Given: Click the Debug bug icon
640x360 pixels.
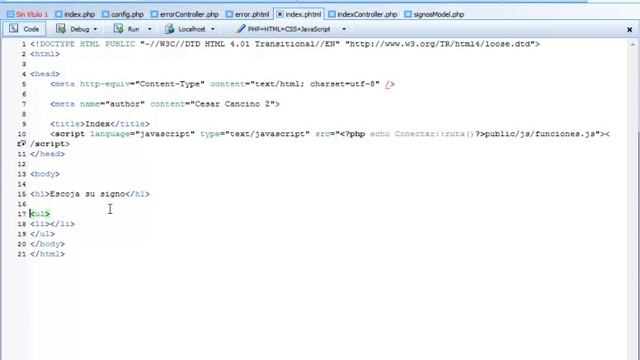Looking at the screenshot, I should coord(61,29).
